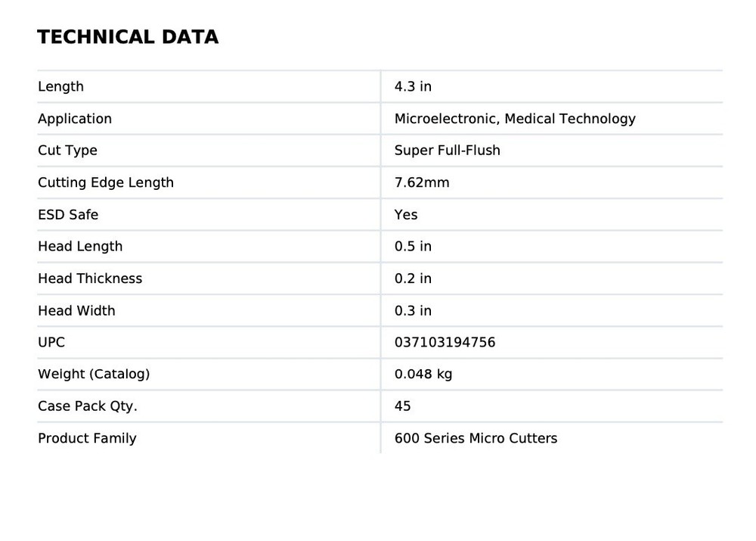Click 600 Series Micro Cutters text
This screenshot has width=756, height=541.
476,438
